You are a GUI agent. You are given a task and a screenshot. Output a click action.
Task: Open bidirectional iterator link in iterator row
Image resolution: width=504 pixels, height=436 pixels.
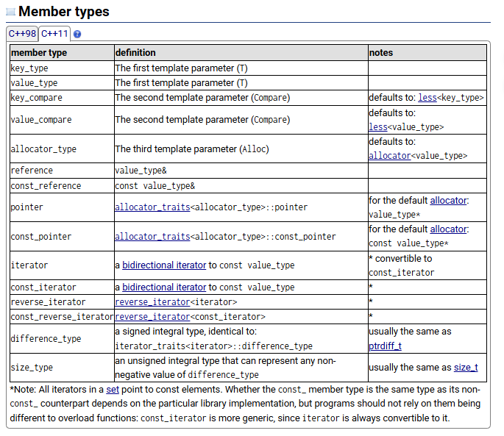[x=164, y=265]
